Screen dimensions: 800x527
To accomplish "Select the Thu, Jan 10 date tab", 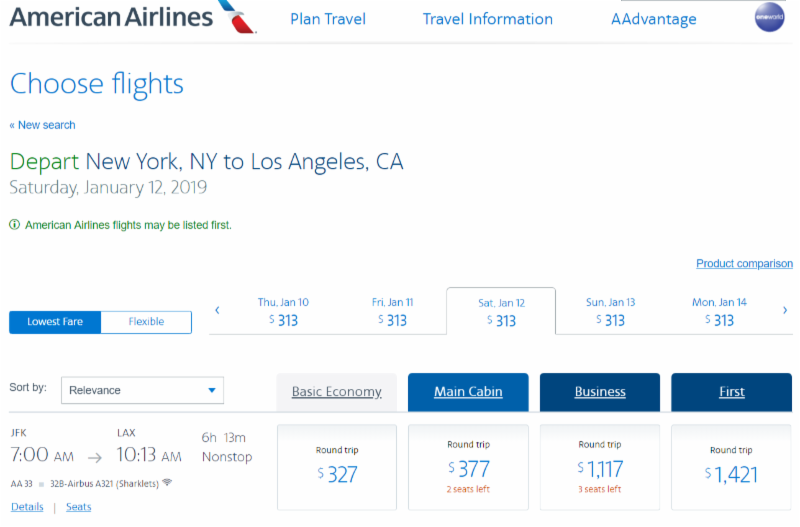I will pos(283,311).
